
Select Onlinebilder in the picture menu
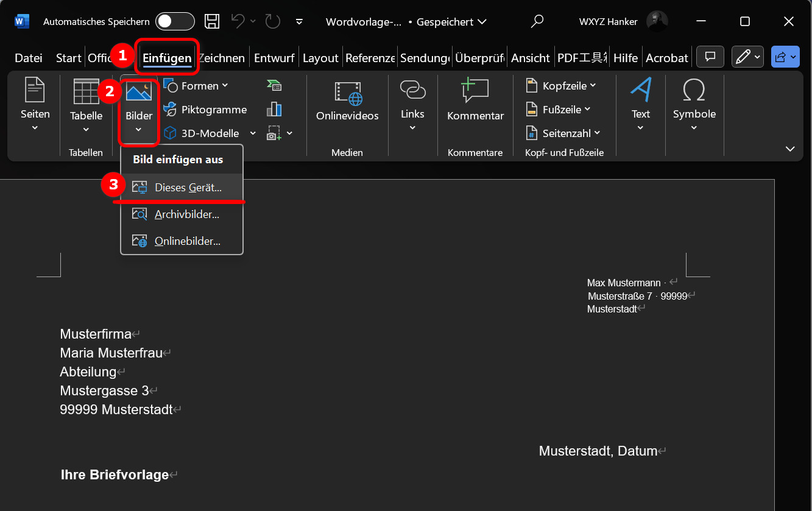(186, 241)
